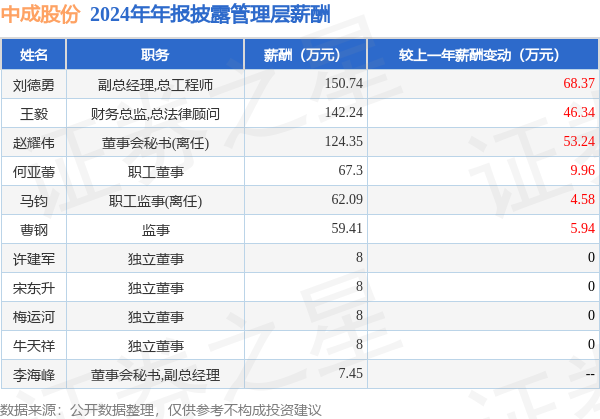Select the name 刘德勇
Viewport: 600px width, 419px height.
34,85
